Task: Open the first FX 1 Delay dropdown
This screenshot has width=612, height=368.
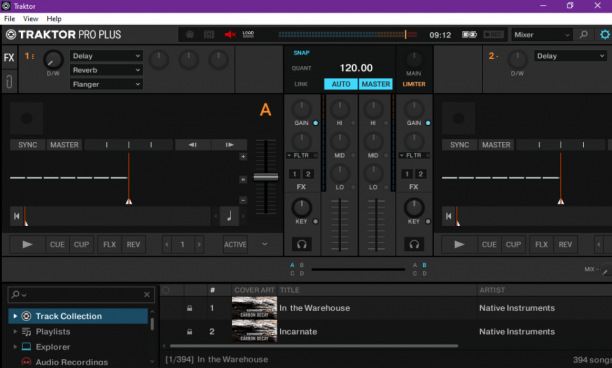Action: [x=106, y=56]
